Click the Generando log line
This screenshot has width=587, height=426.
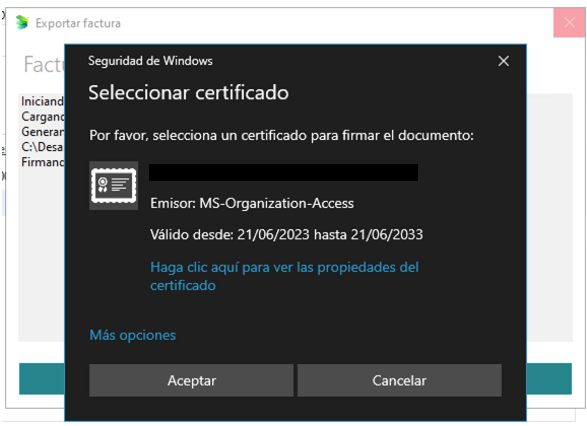pyautogui.click(x=43, y=132)
